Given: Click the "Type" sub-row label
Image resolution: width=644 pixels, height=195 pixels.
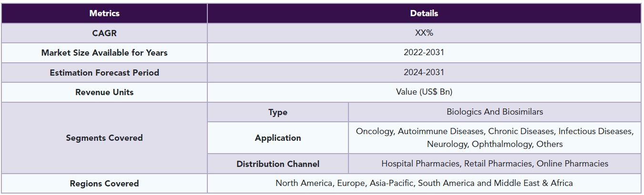Looking at the screenshot, I should coord(278,112).
